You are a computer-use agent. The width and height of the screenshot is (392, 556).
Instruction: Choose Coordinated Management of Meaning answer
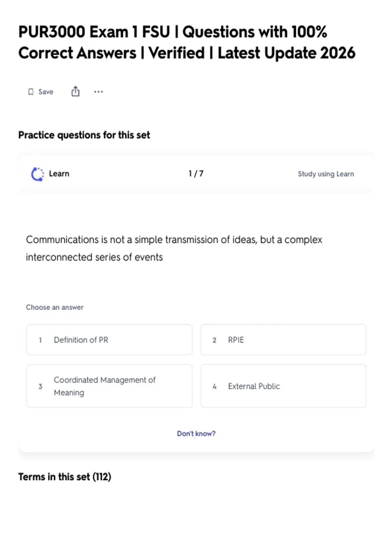(109, 386)
